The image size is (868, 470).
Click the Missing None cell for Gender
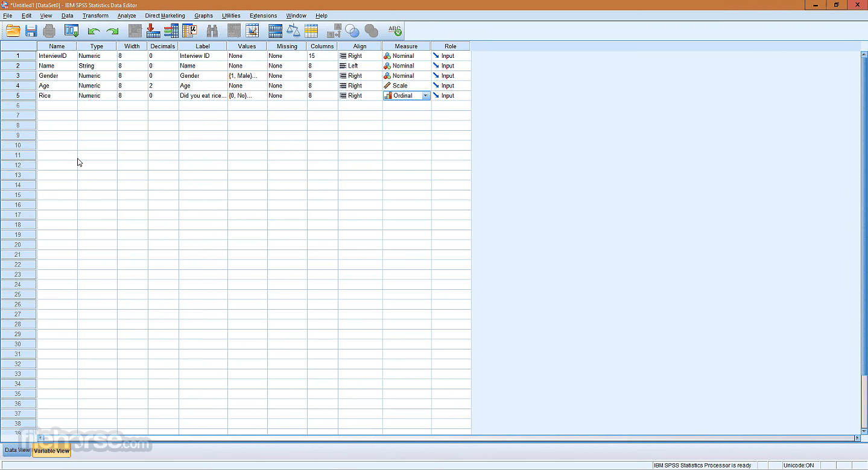(287, 76)
